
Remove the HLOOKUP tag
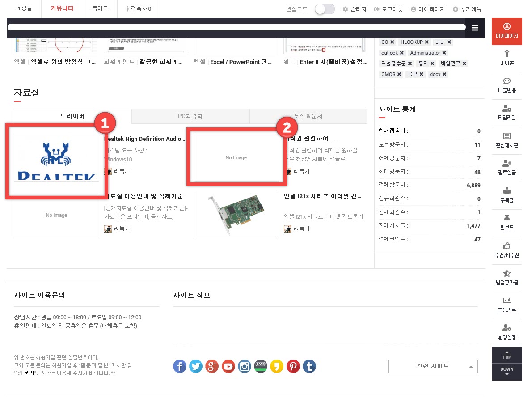427,42
